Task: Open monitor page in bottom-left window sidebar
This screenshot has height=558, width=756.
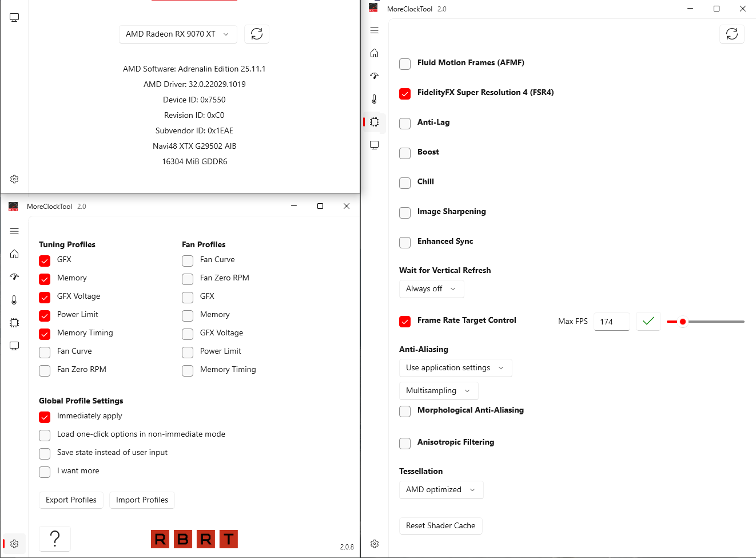Action: [x=14, y=346]
